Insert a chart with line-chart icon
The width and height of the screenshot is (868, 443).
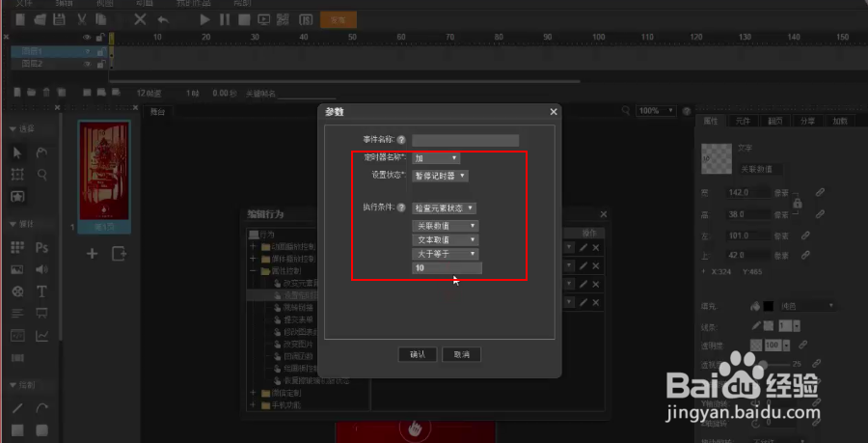tap(42, 336)
